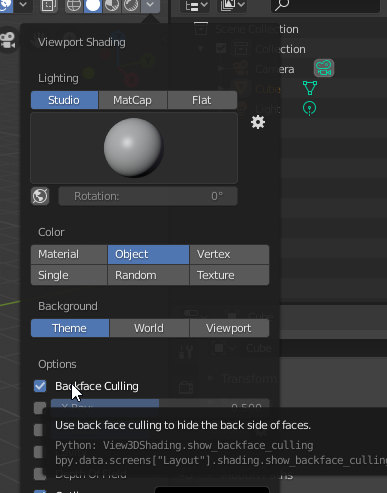Screen dimensions: 387x493
Task: Open studio light preferences gear icon
Action: point(258,122)
